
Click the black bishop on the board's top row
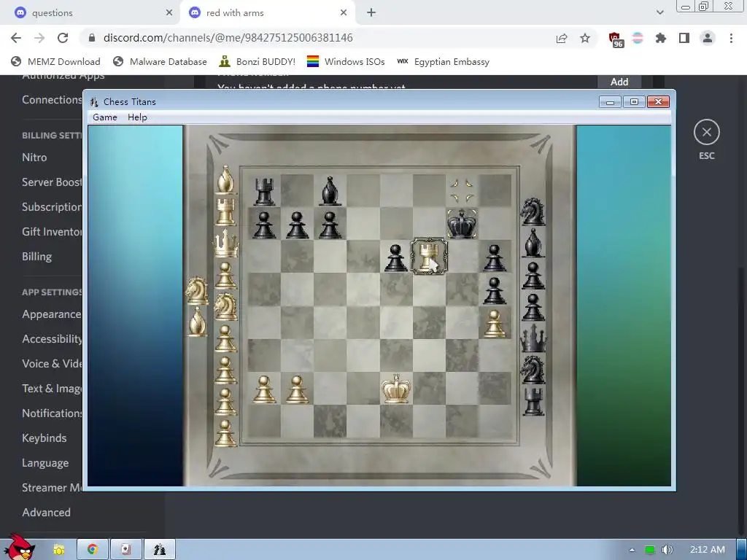click(330, 191)
